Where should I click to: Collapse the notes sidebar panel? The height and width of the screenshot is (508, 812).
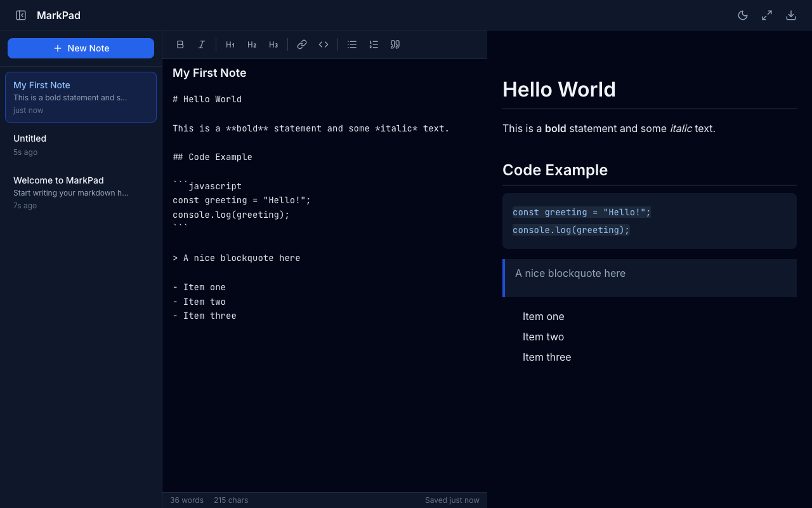click(21, 15)
